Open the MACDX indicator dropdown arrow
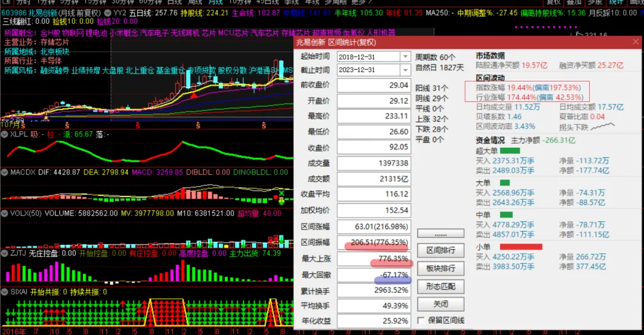The width and height of the screenshot is (644, 335). point(5,172)
